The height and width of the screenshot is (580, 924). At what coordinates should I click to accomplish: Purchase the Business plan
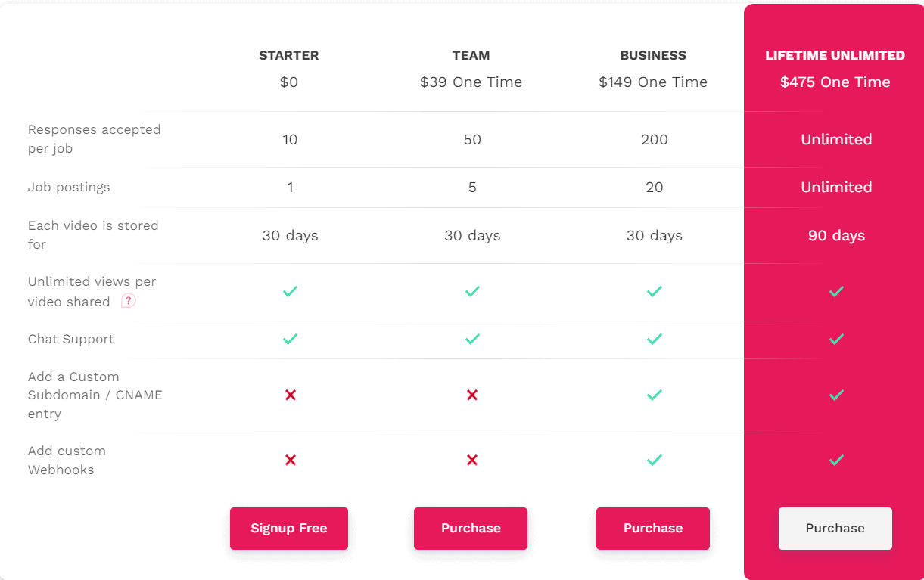coord(653,529)
